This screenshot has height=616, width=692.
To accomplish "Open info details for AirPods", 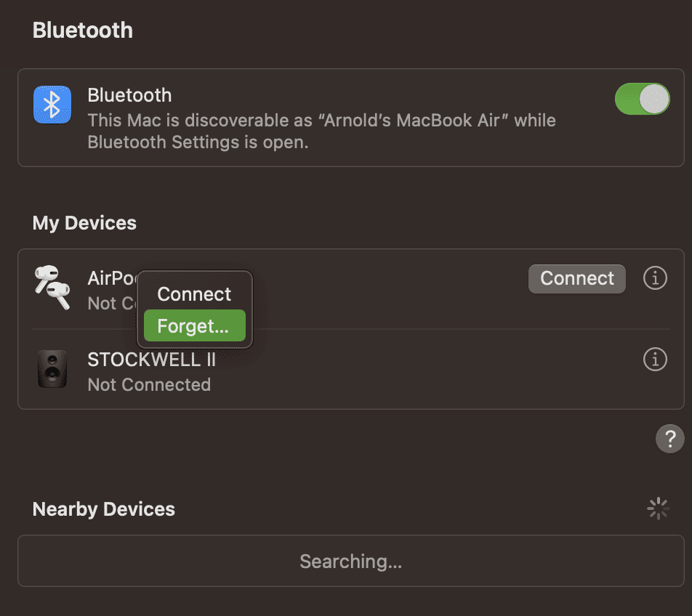I will (655, 278).
